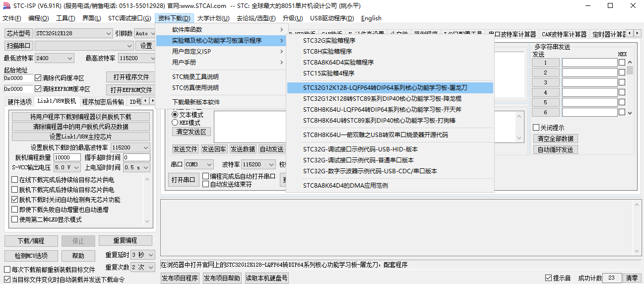Viewport: 644px width, 284px height.
Task: Open the 屠龙刀 core board demo entry
Action: (390, 88)
